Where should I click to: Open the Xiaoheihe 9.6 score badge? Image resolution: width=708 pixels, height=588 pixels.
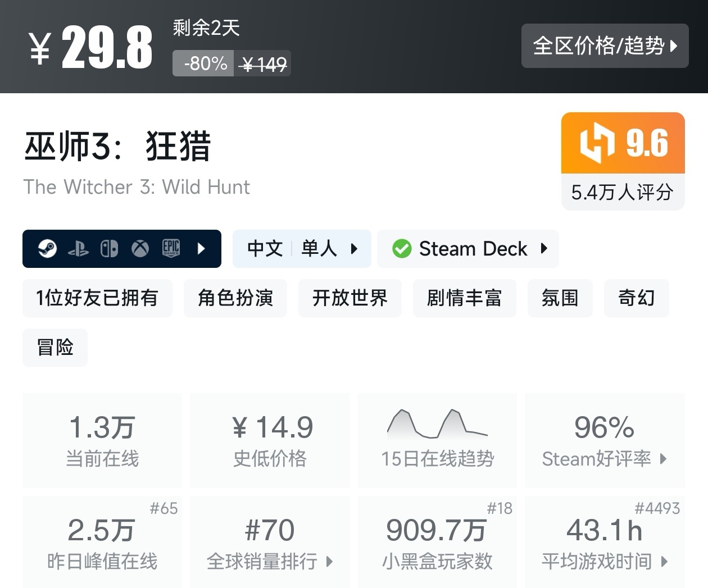point(623,143)
